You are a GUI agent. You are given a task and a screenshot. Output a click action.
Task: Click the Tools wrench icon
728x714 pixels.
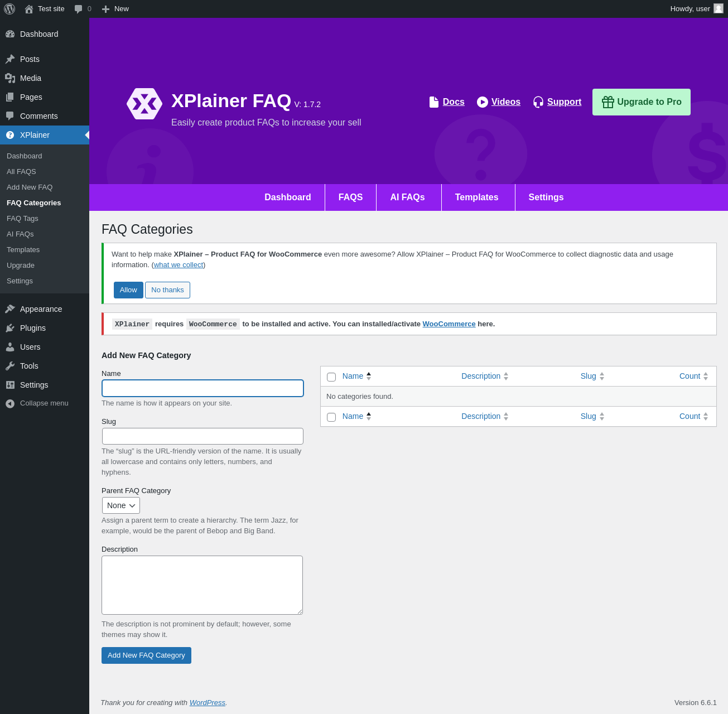pyautogui.click(x=10, y=366)
